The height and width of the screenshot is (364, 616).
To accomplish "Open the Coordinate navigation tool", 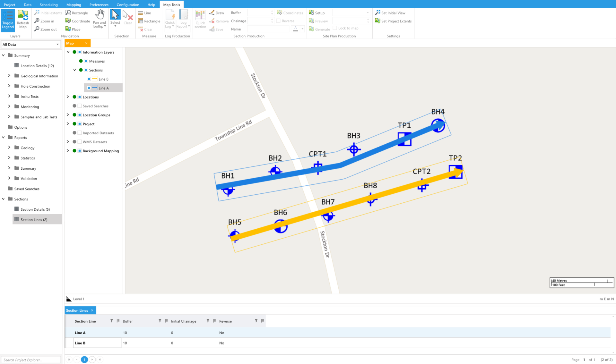I will tap(78, 21).
